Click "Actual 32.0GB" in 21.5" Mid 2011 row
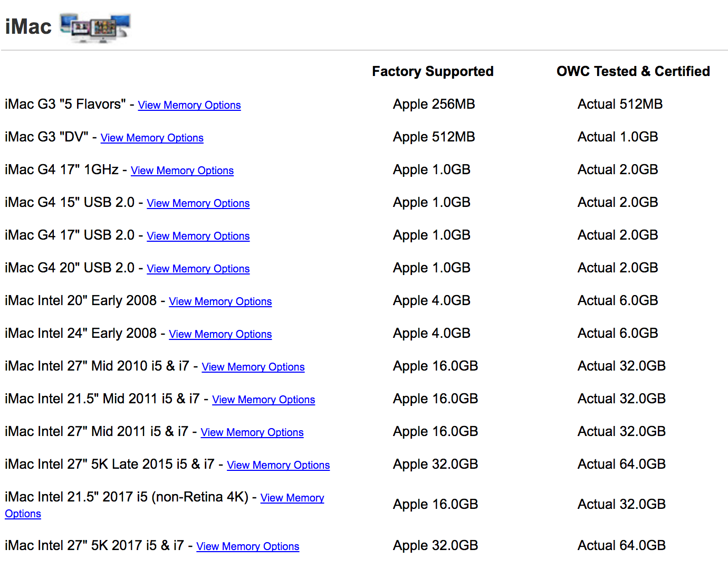728x568 pixels. point(621,399)
